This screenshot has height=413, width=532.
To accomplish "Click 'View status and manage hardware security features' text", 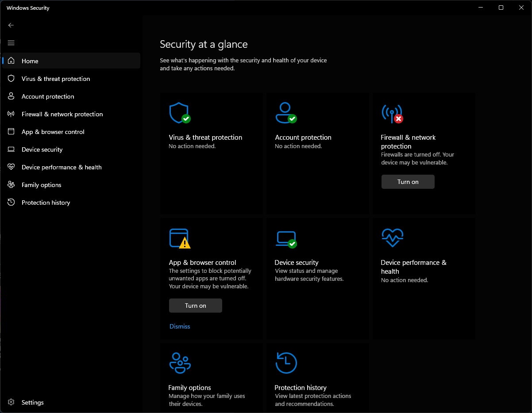I will pyautogui.click(x=309, y=275).
